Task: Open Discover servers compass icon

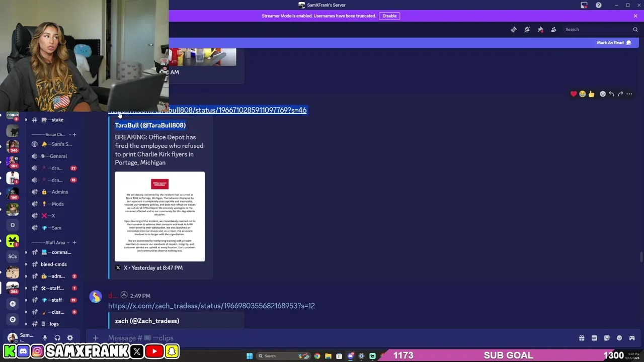Action: pos(13,319)
